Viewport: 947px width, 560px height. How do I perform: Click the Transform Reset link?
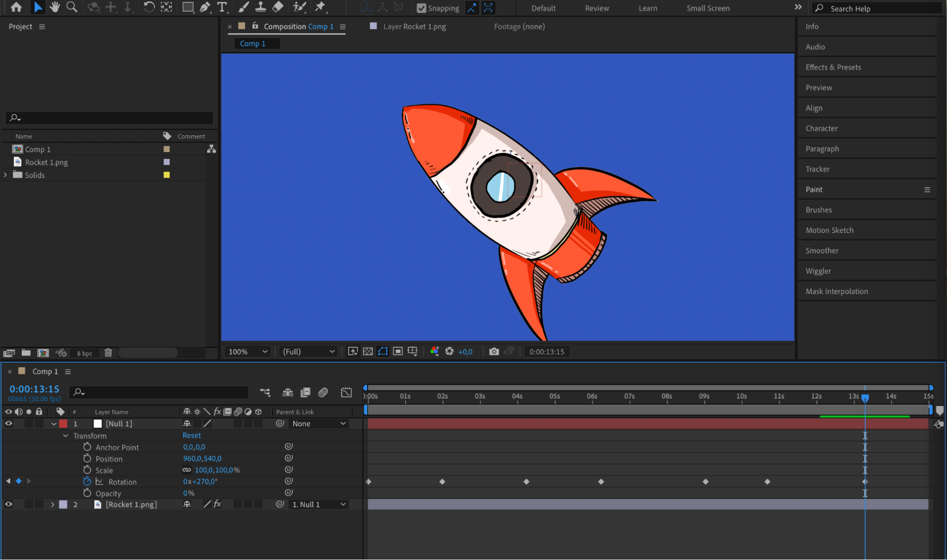(191, 435)
